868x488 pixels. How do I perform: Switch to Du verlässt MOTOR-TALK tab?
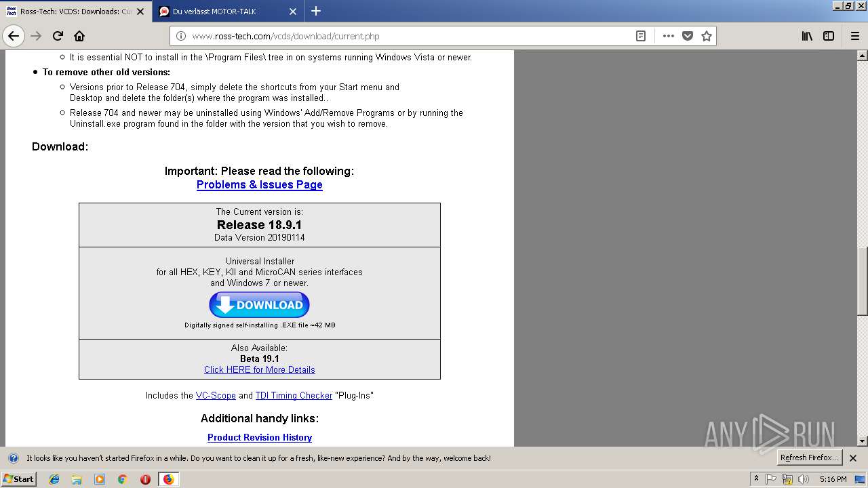(229, 12)
